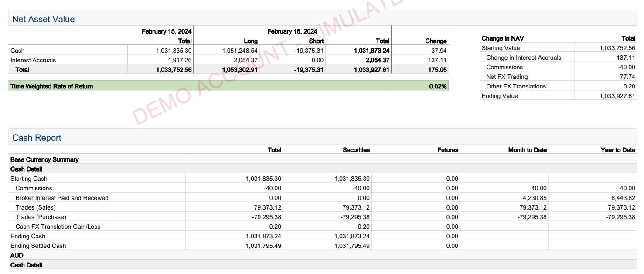Viewport: 644px width, 274px height.
Task: Select the year-to-date interest value 8,443.82
Action: coord(623,198)
